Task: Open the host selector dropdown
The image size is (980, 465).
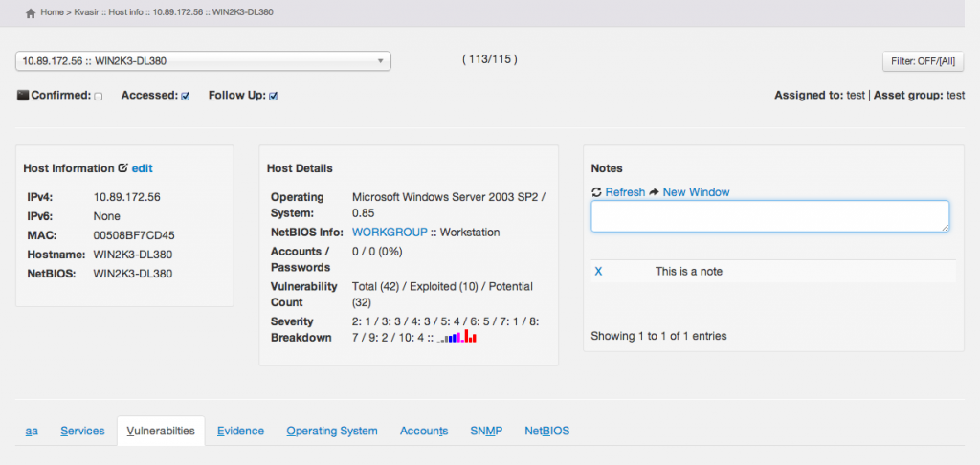Action: [x=203, y=61]
